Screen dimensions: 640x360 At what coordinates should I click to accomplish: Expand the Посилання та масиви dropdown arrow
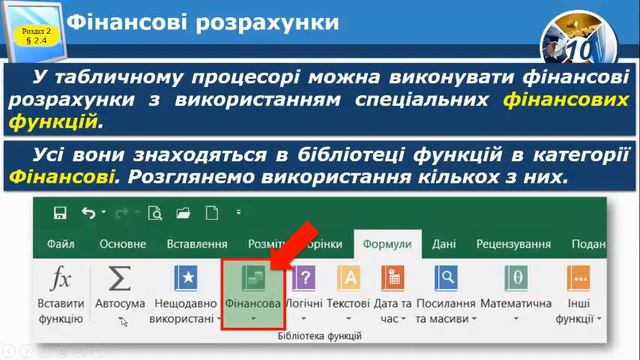click(474, 318)
